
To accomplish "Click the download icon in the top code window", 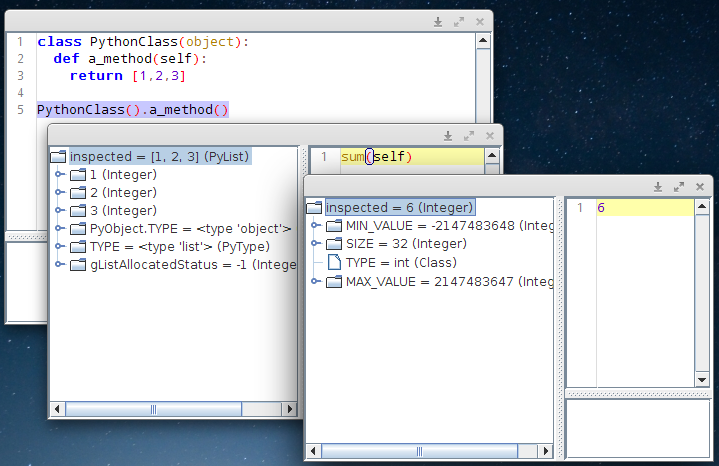I will coord(438,22).
